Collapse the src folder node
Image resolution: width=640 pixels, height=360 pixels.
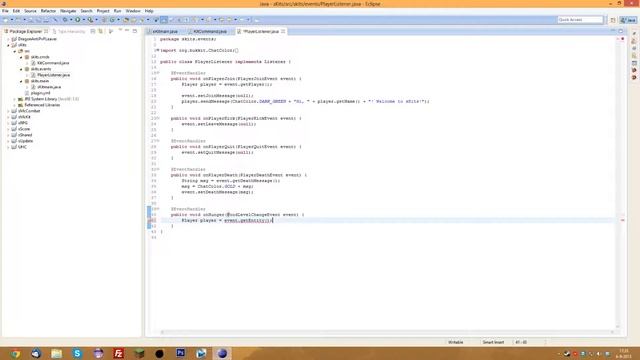pyautogui.click(x=15, y=51)
